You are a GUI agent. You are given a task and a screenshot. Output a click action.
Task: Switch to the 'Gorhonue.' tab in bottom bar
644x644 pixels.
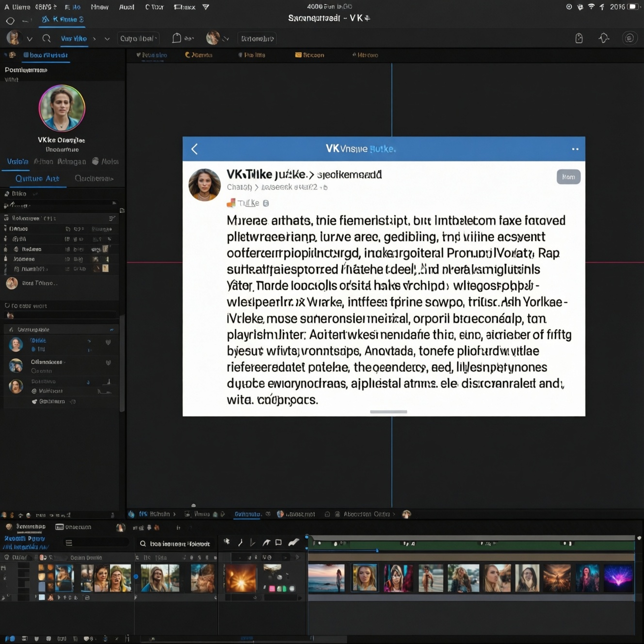248,514
